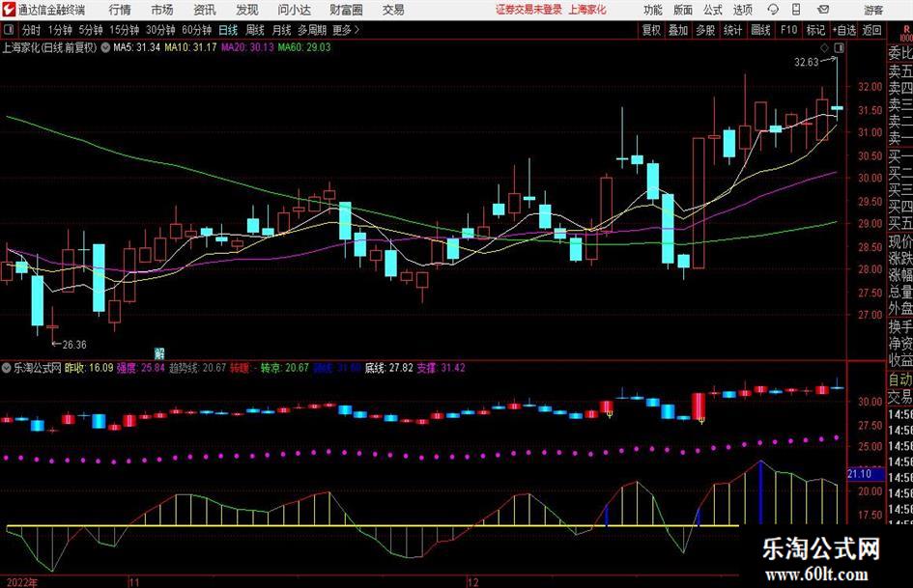Click 证券交易未登录 login link
The height and width of the screenshot is (588, 913).
[x=529, y=10]
